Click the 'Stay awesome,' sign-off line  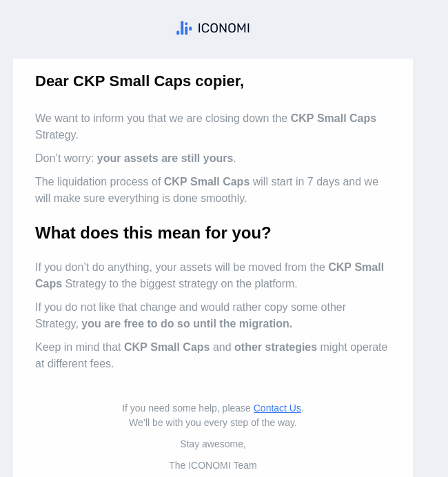click(x=213, y=444)
